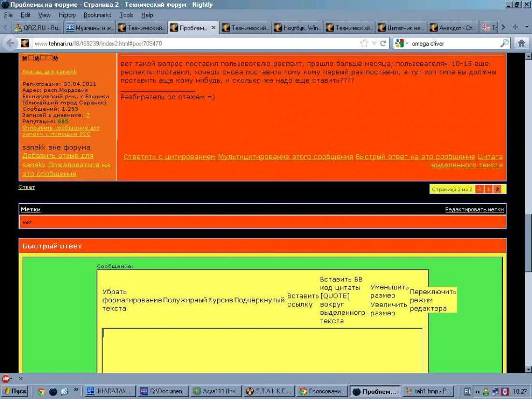The height and width of the screenshot is (399, 532).
Task: Switch to S.T.A.L.K.E... taskbar window
Action: tap(268, 391)
